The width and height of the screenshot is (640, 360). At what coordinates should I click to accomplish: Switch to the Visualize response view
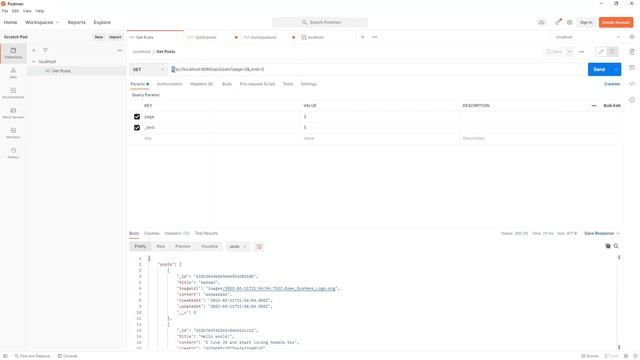pyautogui.click(x=209, y=247)
